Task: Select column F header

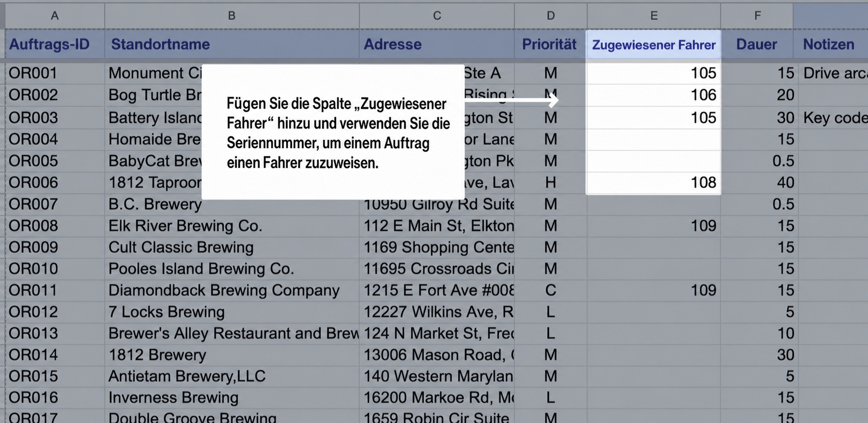Action: [x=757, y=16]
